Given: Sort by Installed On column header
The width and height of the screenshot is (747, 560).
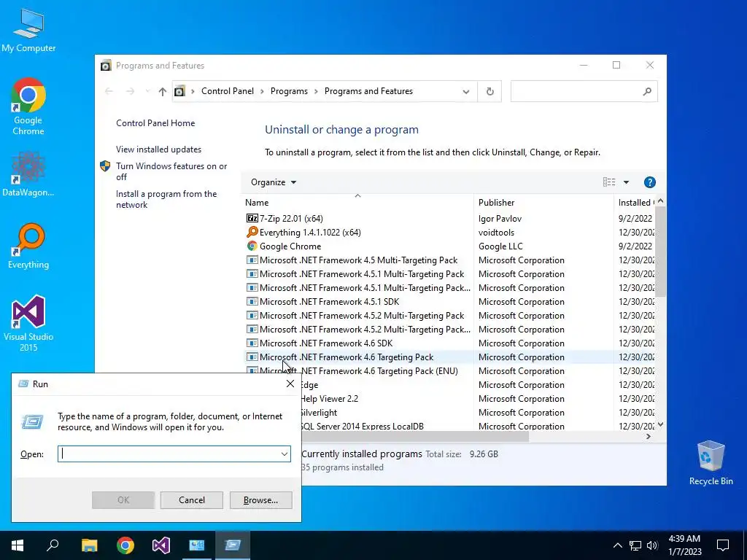Looking at the screenshot, I should tap(635, 203).
